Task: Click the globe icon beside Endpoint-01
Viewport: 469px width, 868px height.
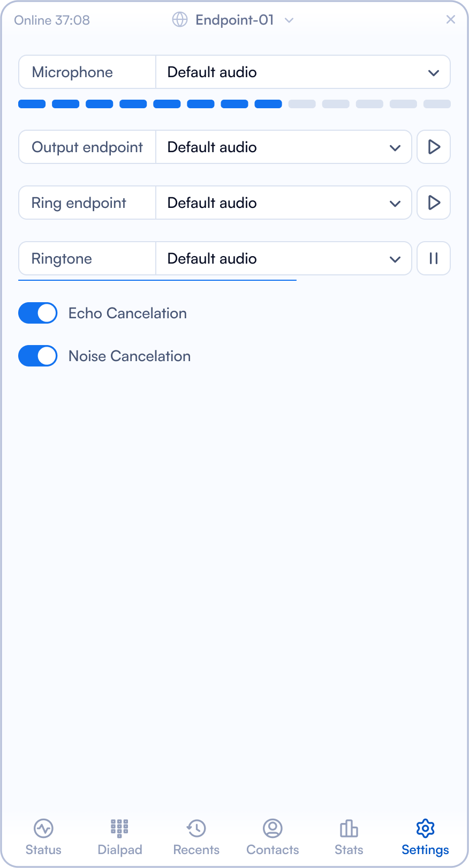Action: coord(180,20)
